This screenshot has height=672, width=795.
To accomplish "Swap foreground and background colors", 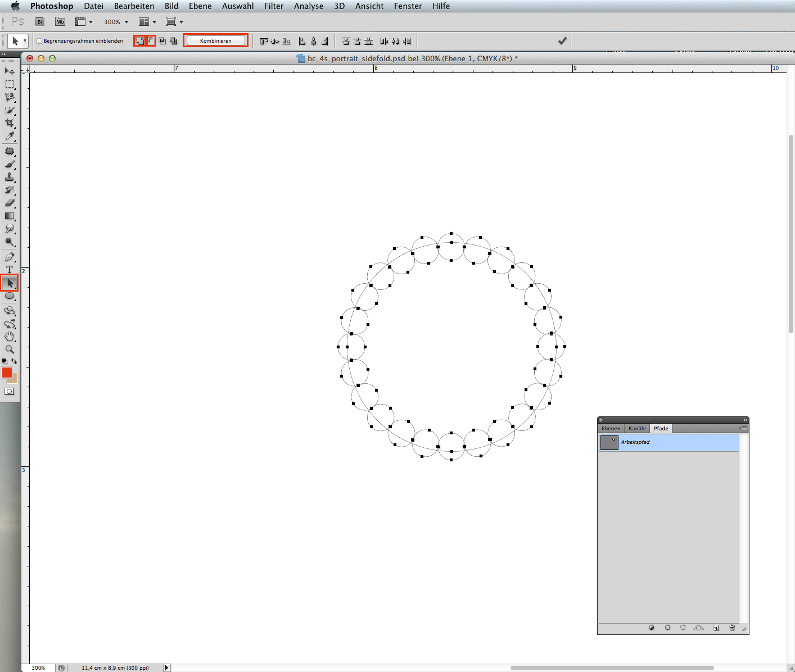I will [x=15, y=361].
